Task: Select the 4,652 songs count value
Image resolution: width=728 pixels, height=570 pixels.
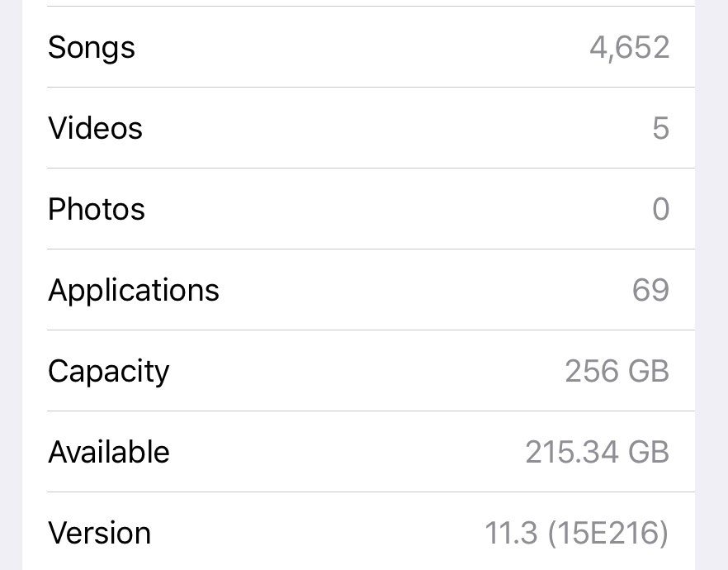Action: click(629, 47)
